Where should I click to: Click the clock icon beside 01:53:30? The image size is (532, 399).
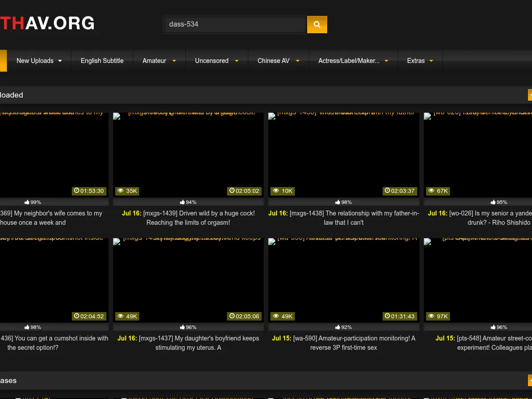pyautogui.click(x=77, y=191)
